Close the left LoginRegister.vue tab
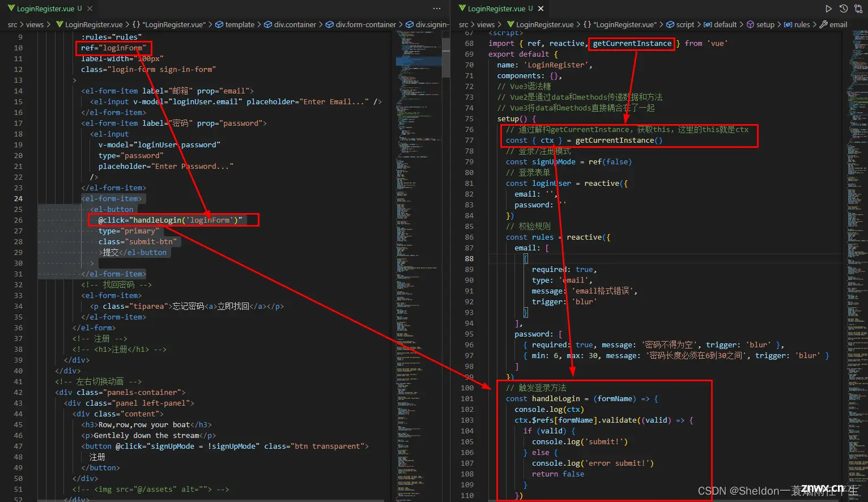This screenshot has width=868, height=502. point(90,8)
